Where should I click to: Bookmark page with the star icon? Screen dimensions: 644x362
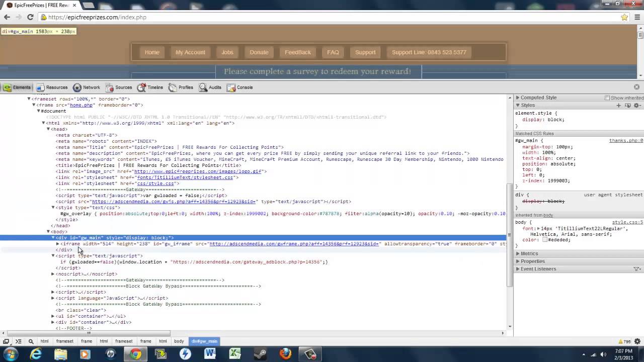point(624,17)
